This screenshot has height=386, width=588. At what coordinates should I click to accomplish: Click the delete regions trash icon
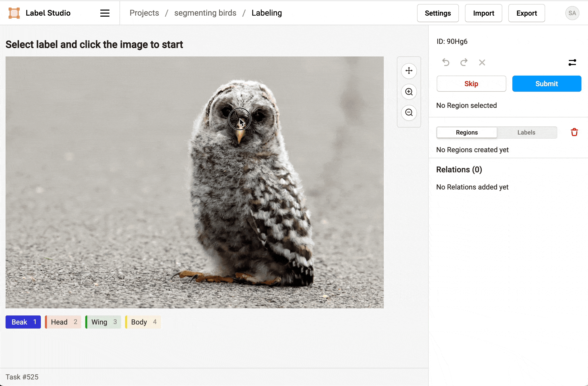575,132
